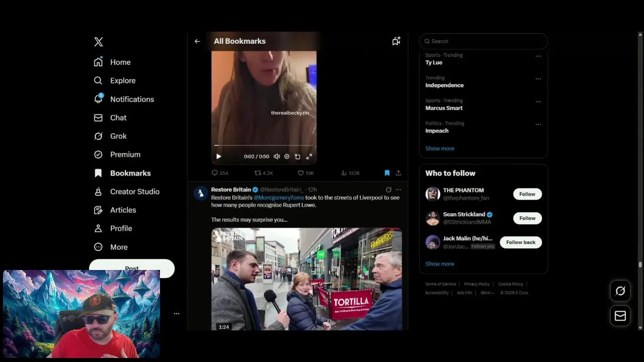Viewport: 644px width, 362px height.
Task: Open options for the Impeach trend
Action: pos(538,124)
